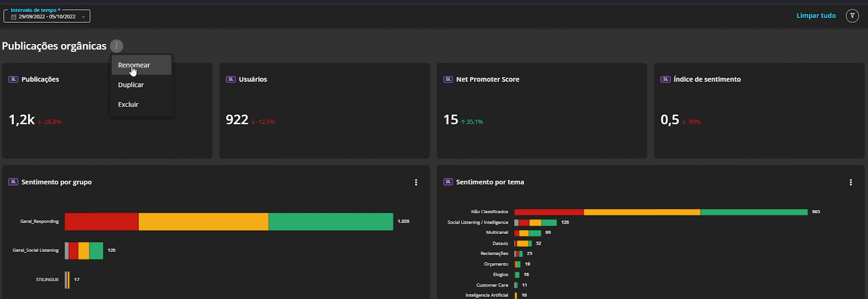Open Sentimento por tema options menu
Viewport: 868px width, 299px height.
(851, 182)
